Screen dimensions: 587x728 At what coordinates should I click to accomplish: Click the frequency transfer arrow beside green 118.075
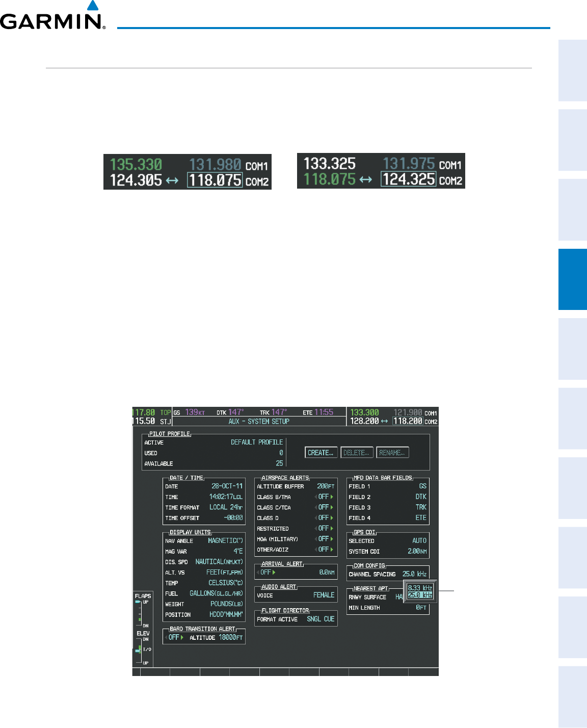pyautogui.click(x=365, y=179)
